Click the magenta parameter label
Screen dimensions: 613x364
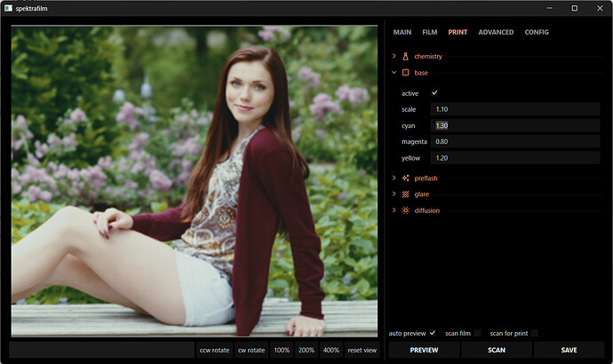[x=414, y=142]
